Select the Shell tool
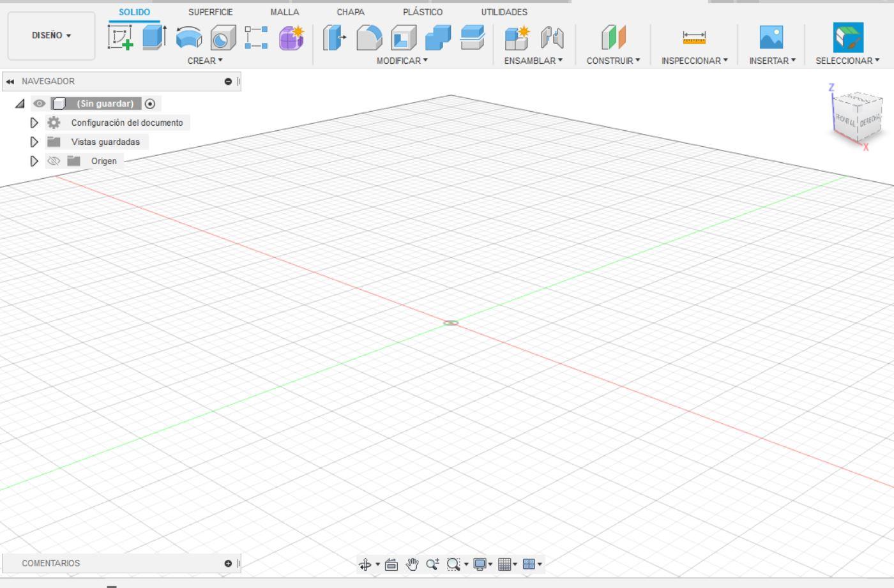Screen dimensions: 894x588 coord(404,38)
